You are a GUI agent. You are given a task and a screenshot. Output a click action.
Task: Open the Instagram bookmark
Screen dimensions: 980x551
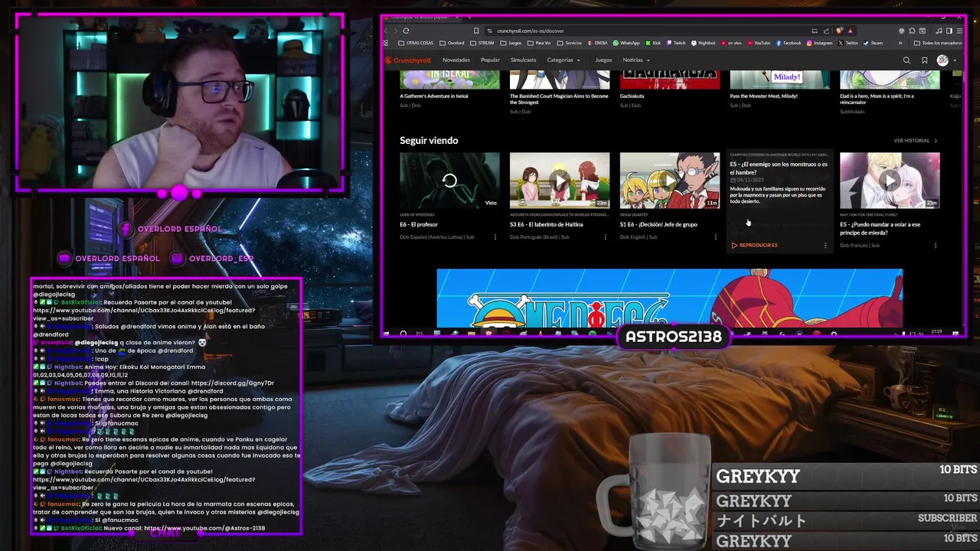pos(819,43)
